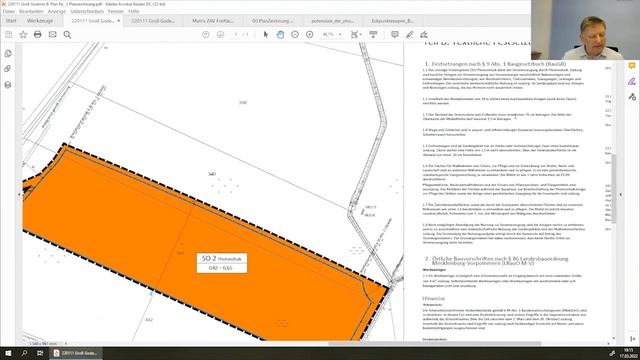Viewport: 640px width, 360px height.
Task: Activate the Hand pan tool
Action: coord(280,35)
